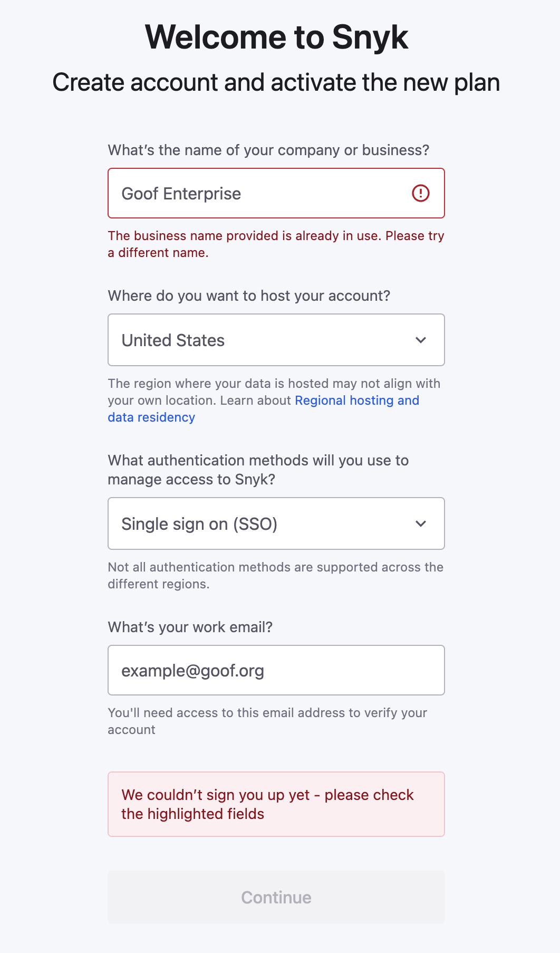Viewport: 560px width, 953px height.
Task: Click the "Where do you want to host" label
Action: pyautogui.click(x=249, y=296)
